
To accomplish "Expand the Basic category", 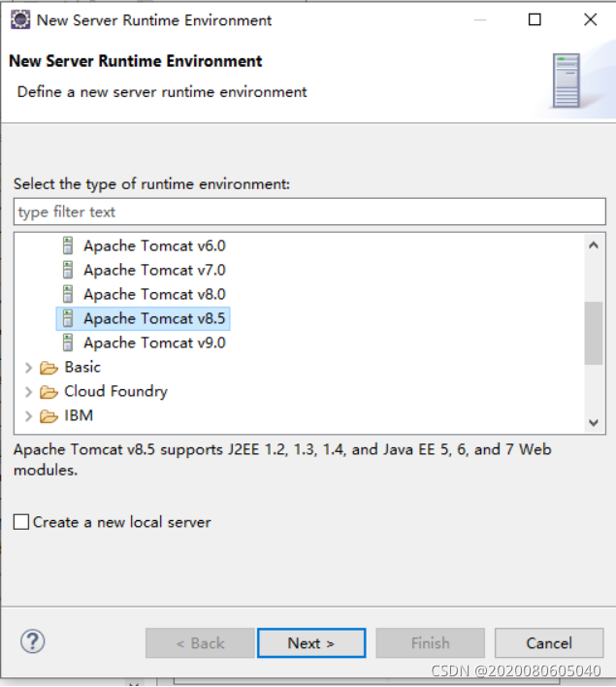I will (x=28, y=368).
